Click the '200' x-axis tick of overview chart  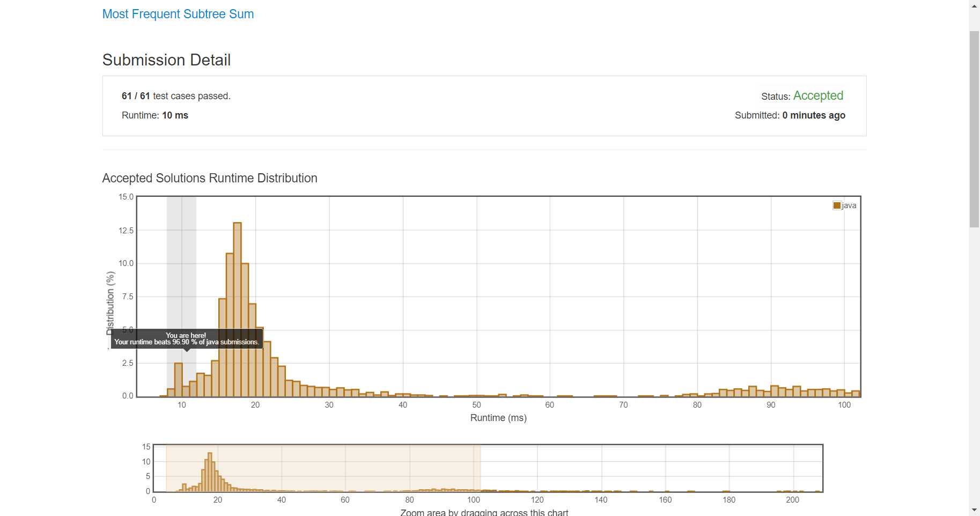pos(792,500)
